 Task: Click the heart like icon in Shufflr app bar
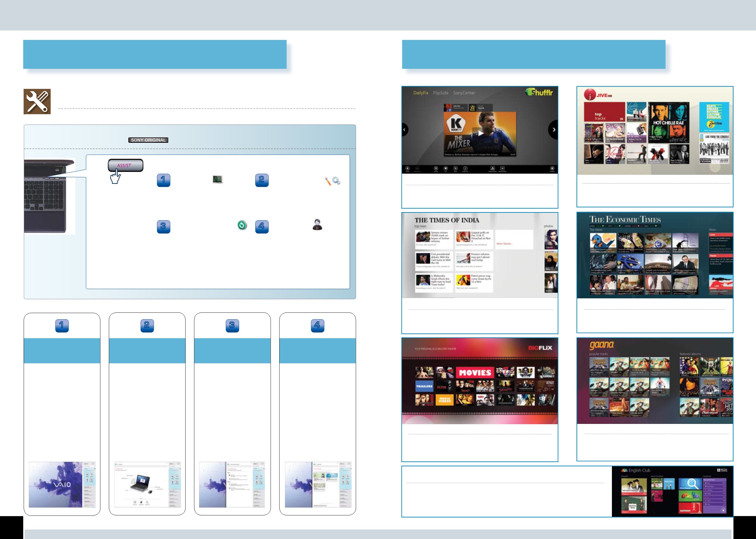tap(446, 169)
